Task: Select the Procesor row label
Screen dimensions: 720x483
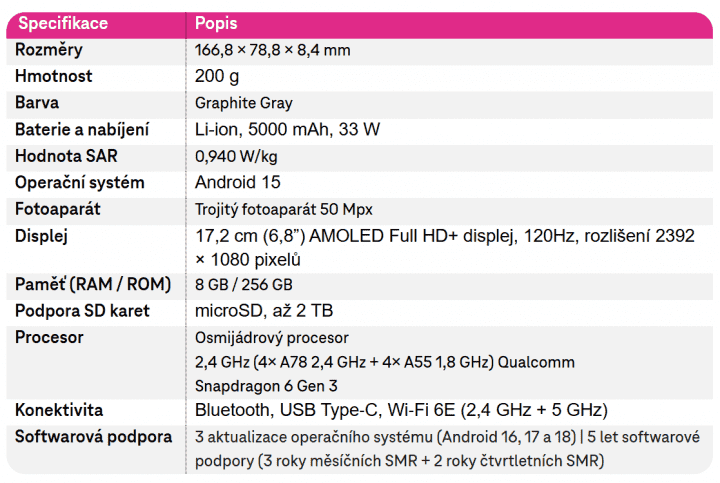Action: (49, 337)
